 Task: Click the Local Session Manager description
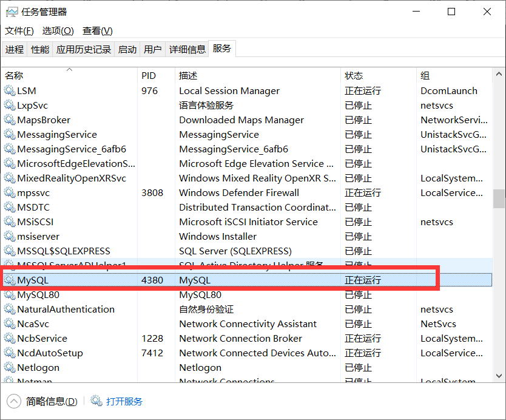point(229,91)
